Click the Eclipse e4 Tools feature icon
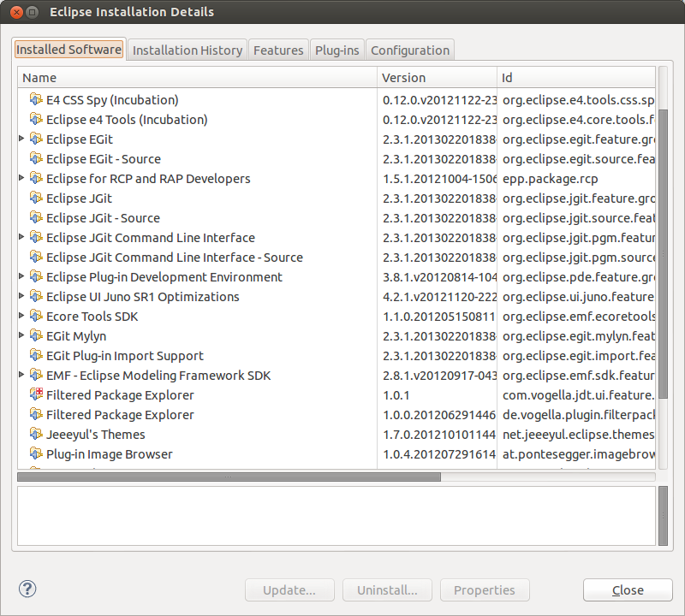 [x=36, y=119]
